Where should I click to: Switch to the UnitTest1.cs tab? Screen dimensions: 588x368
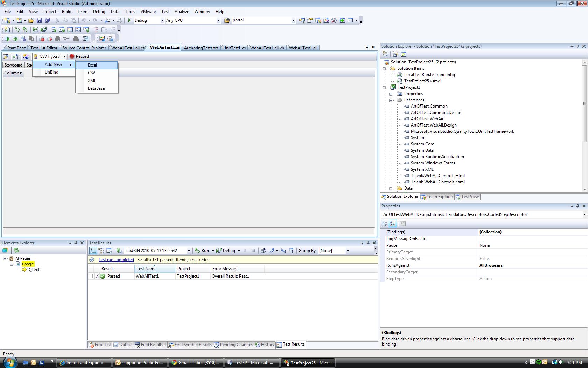pos(234,48)
